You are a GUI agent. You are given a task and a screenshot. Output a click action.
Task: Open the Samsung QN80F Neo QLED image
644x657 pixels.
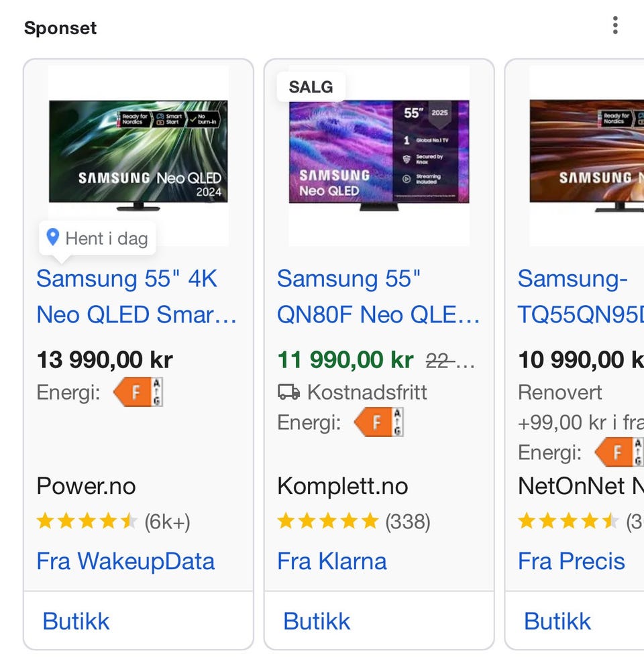(379, 154)
